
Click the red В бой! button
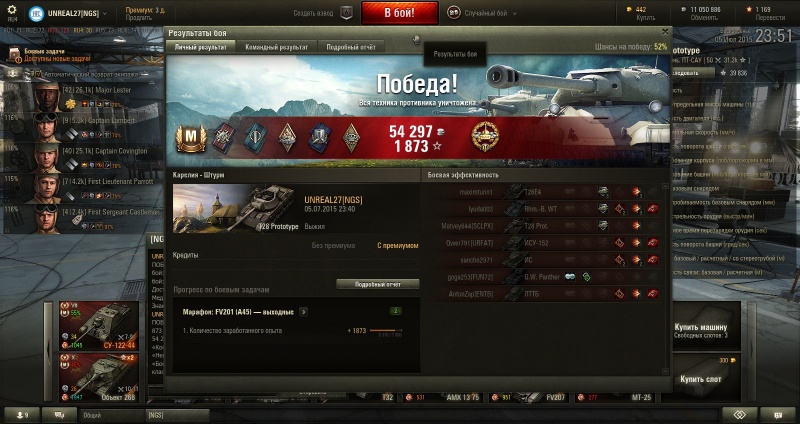399,13
